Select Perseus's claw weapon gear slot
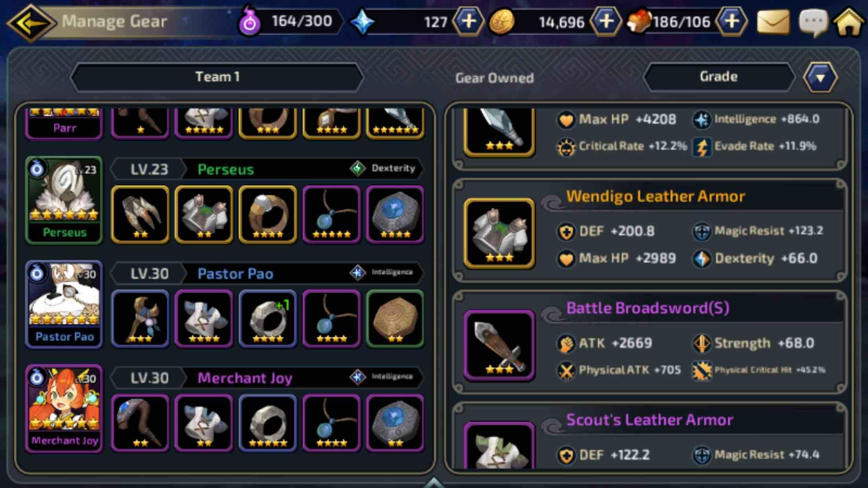 coord(140,215)
